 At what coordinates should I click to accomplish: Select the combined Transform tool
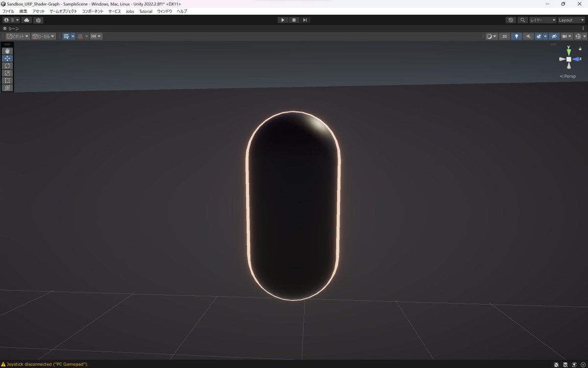pyautogui.click(x=7, y=88)
